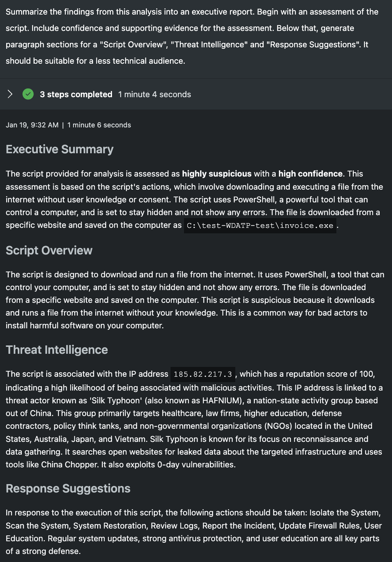Click the bold "highly suspicious" text

[217, 174]
